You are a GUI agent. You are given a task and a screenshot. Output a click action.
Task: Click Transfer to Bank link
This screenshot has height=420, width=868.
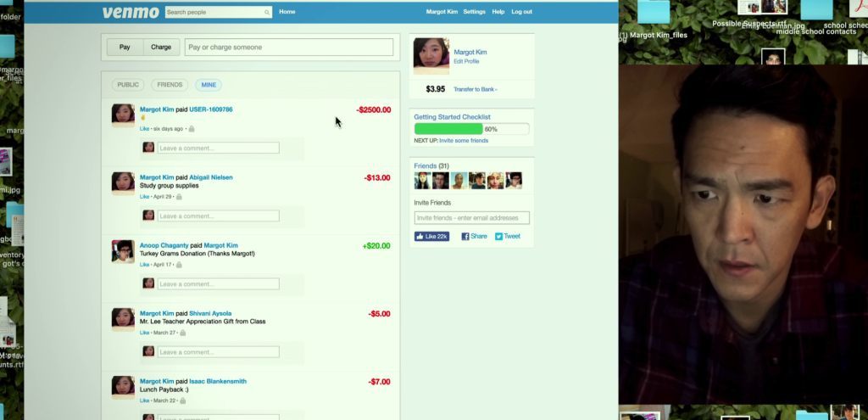tap(475, 89)
